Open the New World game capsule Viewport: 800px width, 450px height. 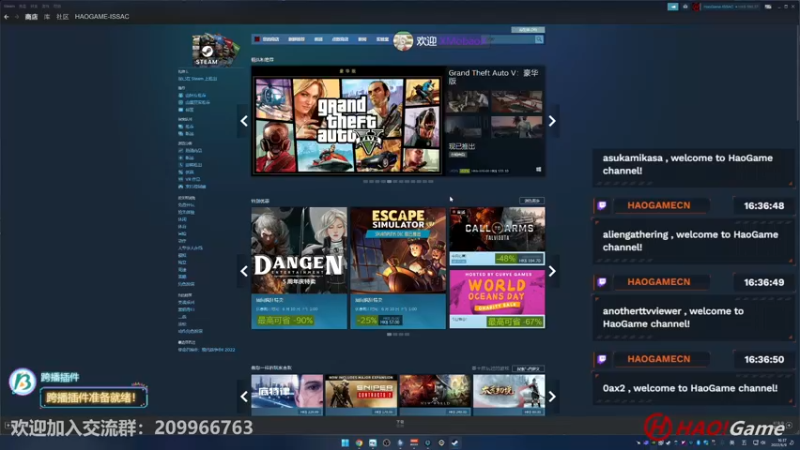[435, 395]
